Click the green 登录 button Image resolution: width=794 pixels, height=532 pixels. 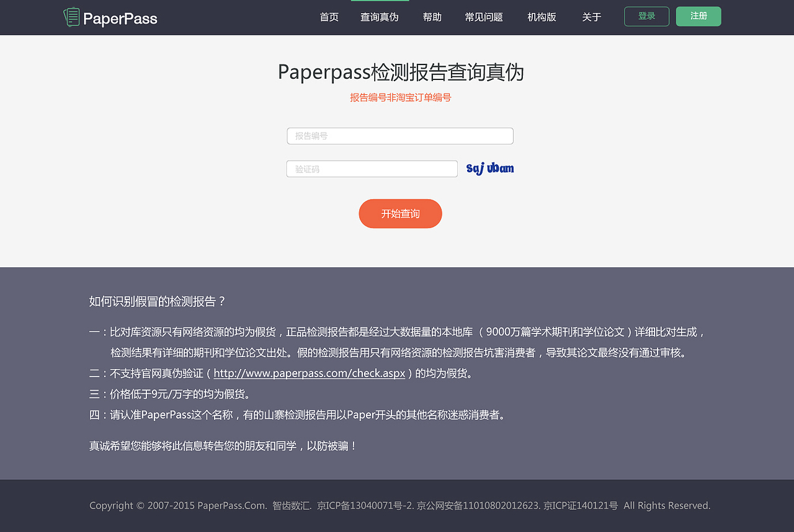pos(646,16)
